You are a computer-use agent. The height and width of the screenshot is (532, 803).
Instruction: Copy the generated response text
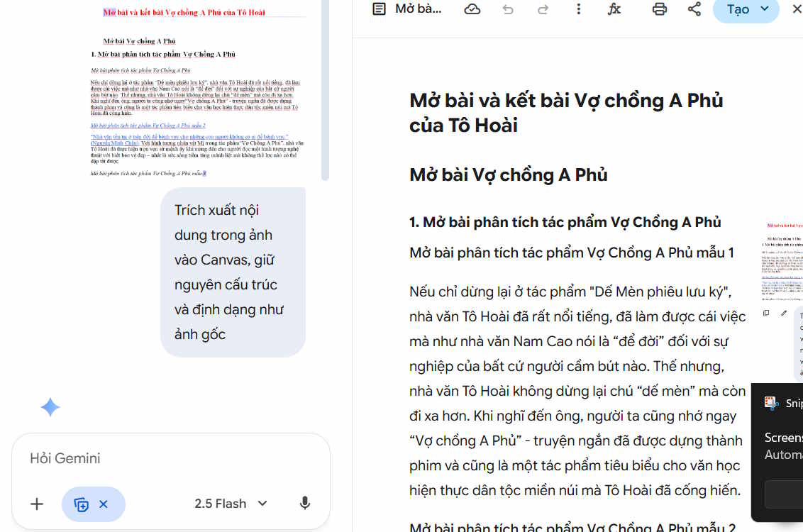tap(766, 313)
